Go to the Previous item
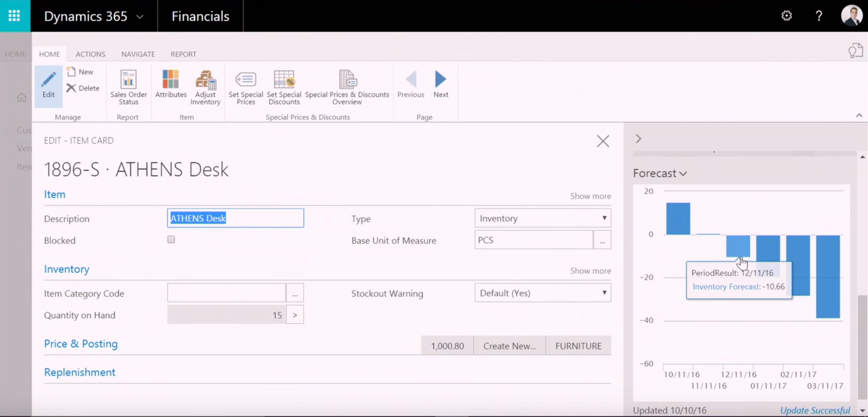 click(x=411, y=84)
